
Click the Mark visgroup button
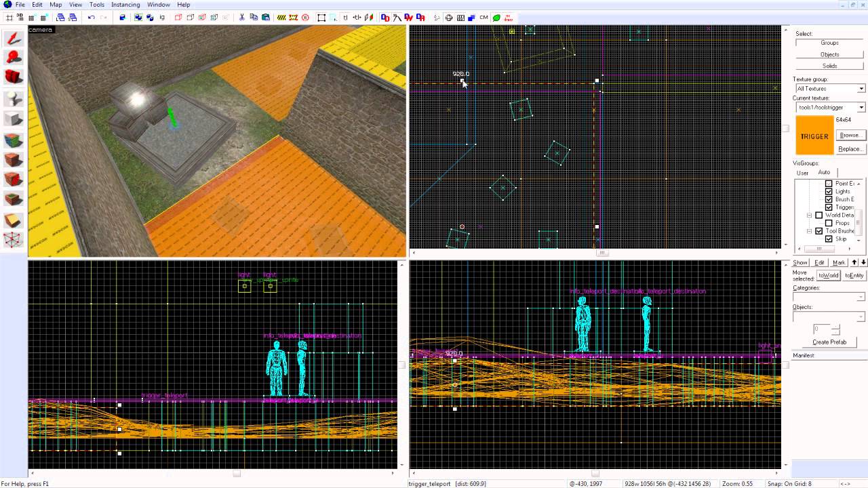[839, 262]
